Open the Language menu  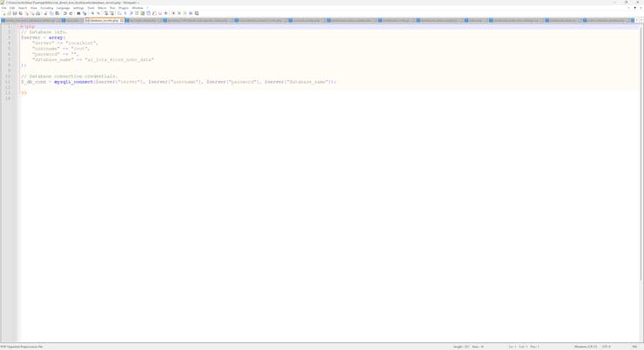63,8
